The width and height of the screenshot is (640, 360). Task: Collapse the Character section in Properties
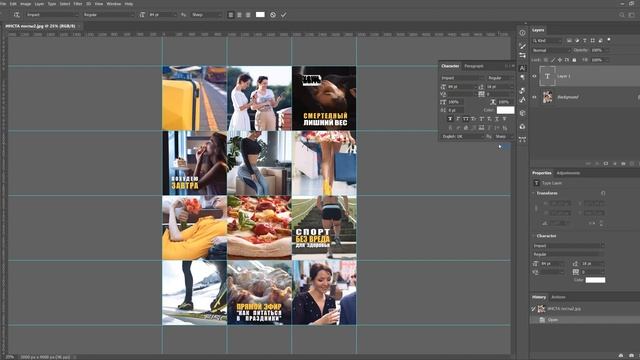pyautogui.click(x=534, y=236)
